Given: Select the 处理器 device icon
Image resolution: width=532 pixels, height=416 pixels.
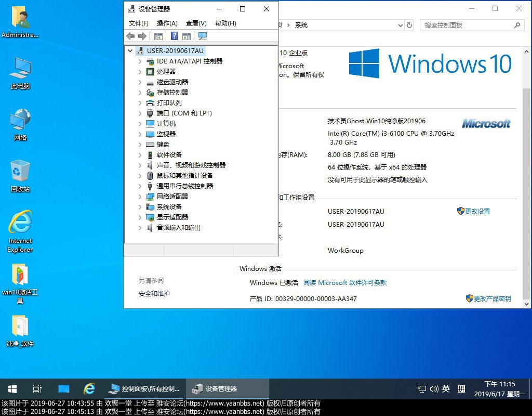Looking at the screenshot, I should coord(150,72).
